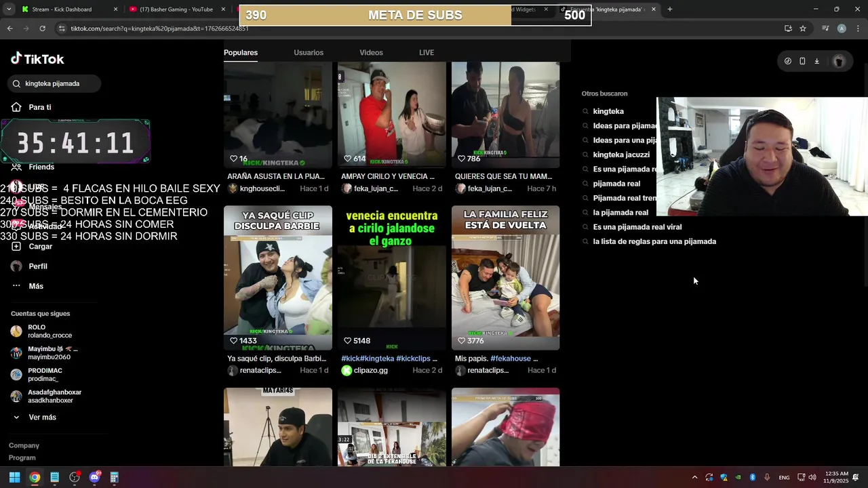
Task: Open the knghousecli... uploader profile
Action: click(x=256, y=188)
